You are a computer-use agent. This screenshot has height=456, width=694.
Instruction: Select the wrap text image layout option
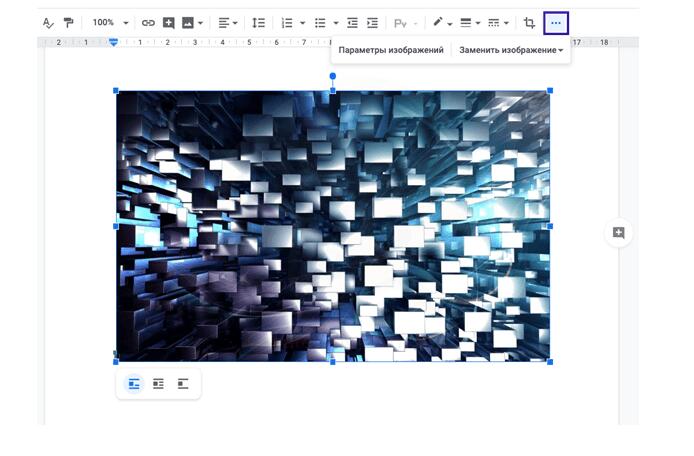tap(158, 384)
